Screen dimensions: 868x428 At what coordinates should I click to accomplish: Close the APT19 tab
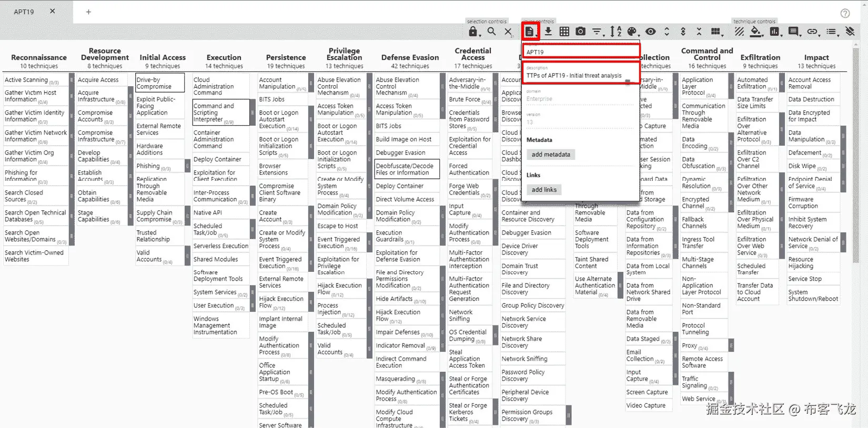[x=53, y=11]
